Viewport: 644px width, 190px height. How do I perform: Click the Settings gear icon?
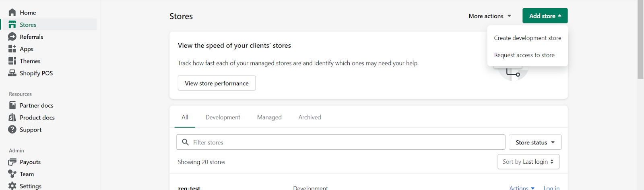pos(12,186)
